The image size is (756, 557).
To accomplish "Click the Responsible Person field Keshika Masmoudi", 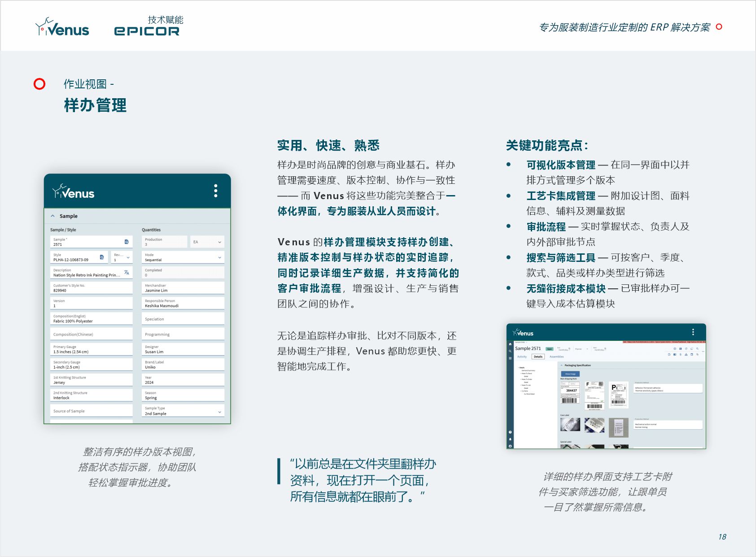I will click(183, 303).
